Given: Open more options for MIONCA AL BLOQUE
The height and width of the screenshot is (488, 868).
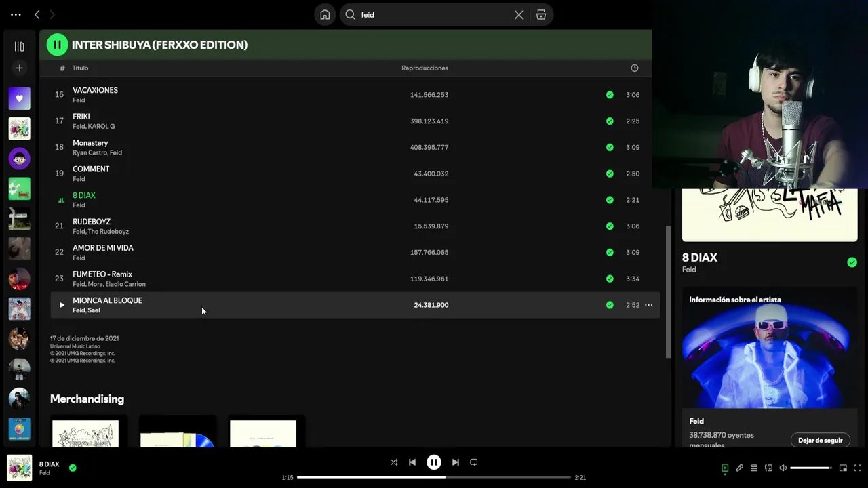Looking at the screenshot, I should click(x=648, y=305).
